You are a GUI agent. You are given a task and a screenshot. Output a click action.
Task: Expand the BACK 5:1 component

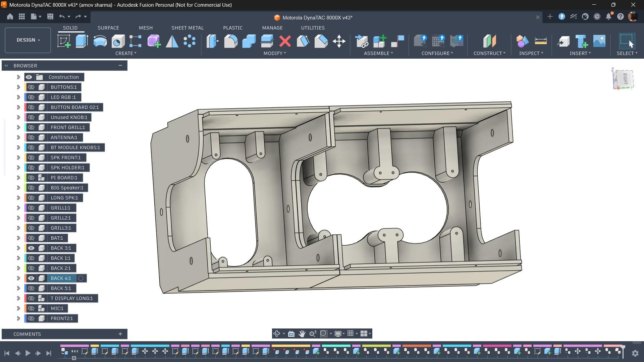18,288
